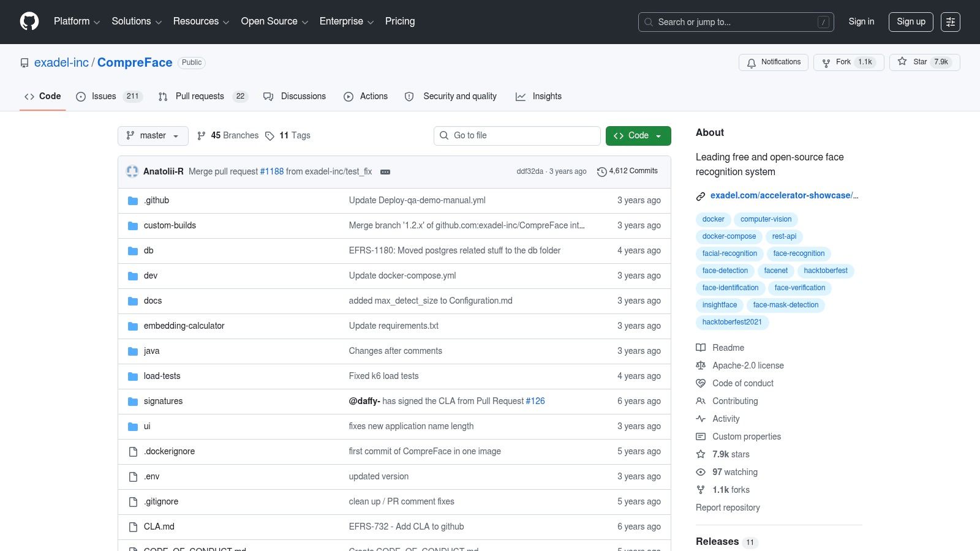Screen dimensions: 980x551
Task: Click the Readme book icon
Action: pyautogui.click(x=701, y=348)
